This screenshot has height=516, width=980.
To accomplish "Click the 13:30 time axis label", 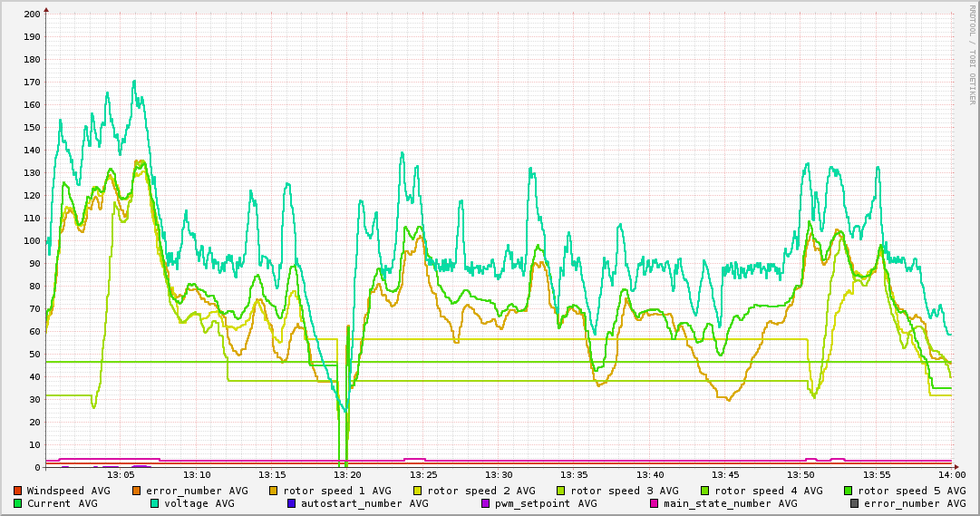I will [x=500, y=475].
